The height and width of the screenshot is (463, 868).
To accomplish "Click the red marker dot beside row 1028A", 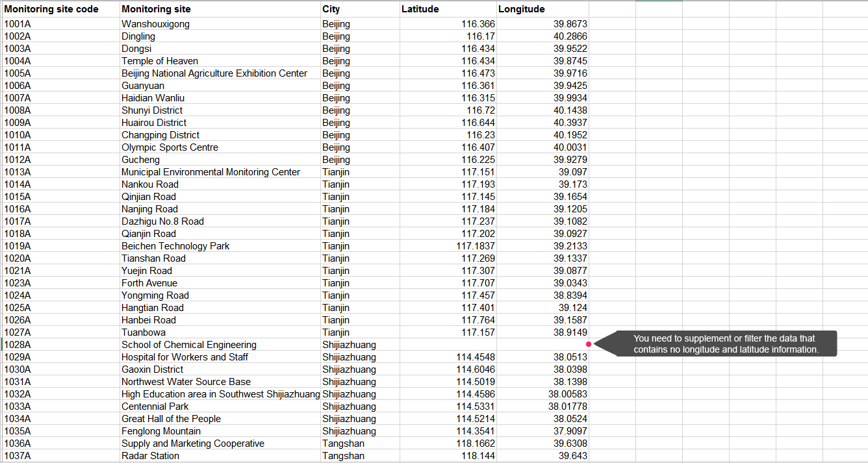I will [588, 344].
